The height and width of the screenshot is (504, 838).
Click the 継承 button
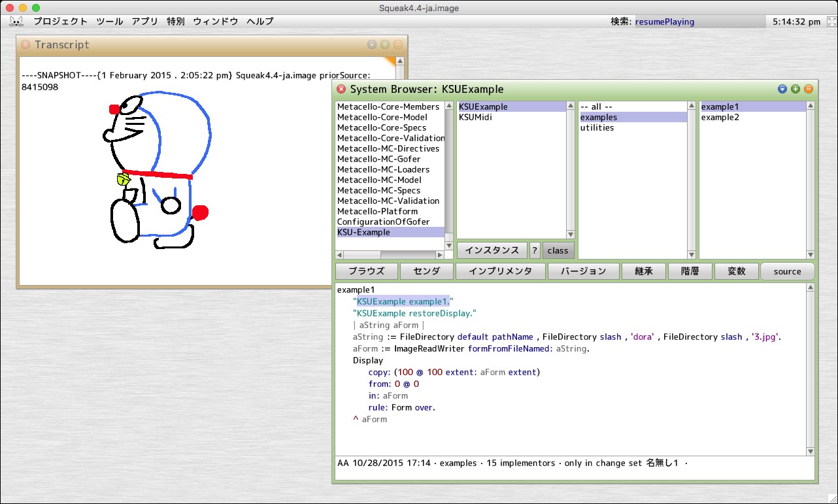pos(644,271)
